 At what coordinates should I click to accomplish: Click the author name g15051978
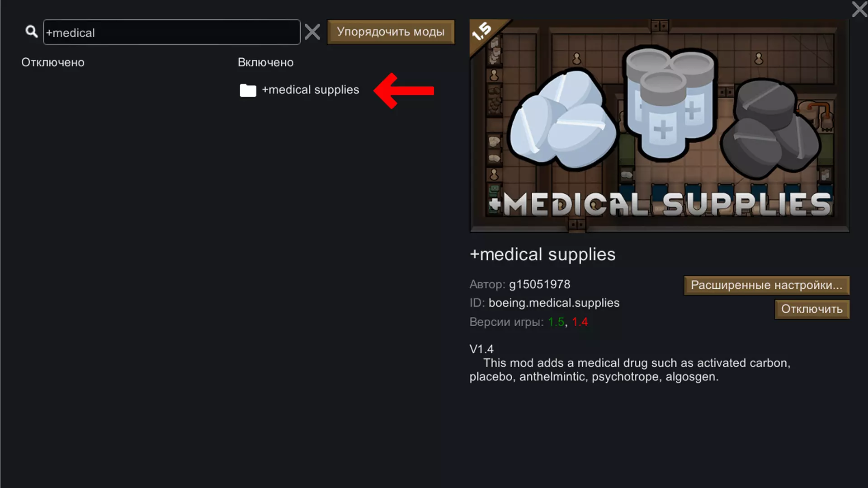point(539,284)
